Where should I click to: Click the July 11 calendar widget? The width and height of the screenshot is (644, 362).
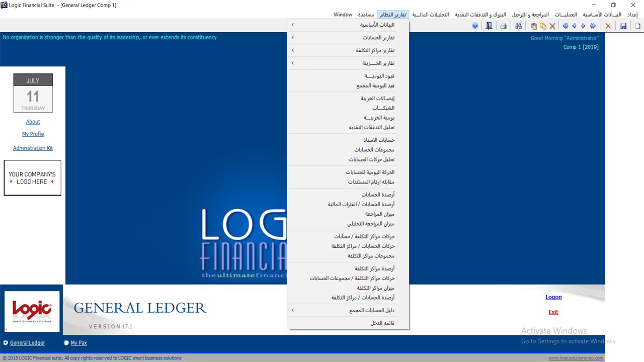click(x=33, y=94)
